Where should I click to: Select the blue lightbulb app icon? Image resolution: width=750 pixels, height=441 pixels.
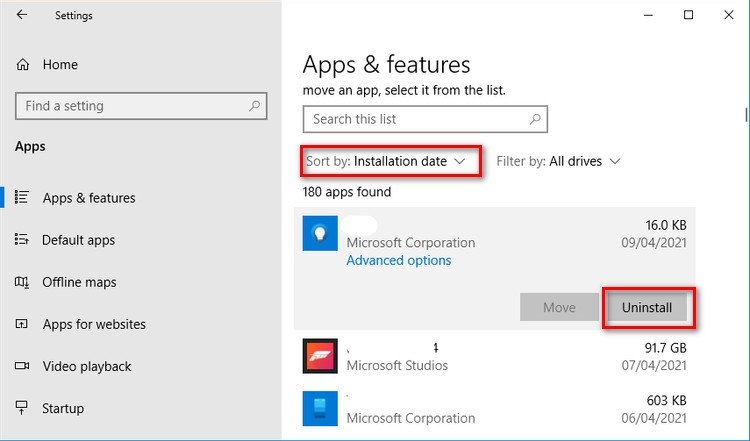tap(321, 233)
